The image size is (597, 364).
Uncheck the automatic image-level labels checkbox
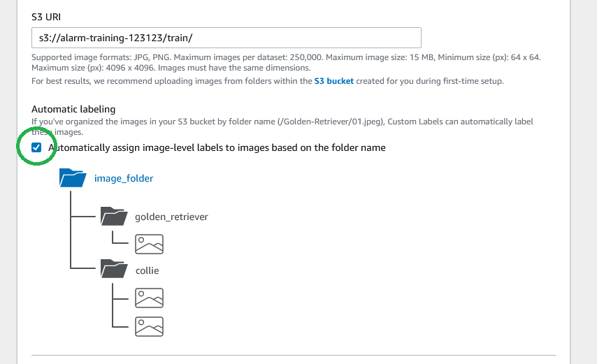click(x=36, y=147)
